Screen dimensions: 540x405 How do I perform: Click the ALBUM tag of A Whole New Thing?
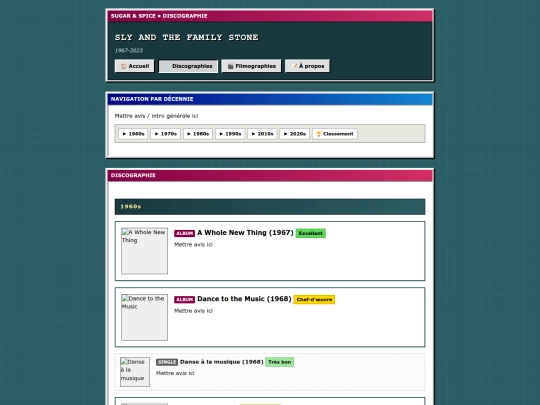click(x=185, y=233)
